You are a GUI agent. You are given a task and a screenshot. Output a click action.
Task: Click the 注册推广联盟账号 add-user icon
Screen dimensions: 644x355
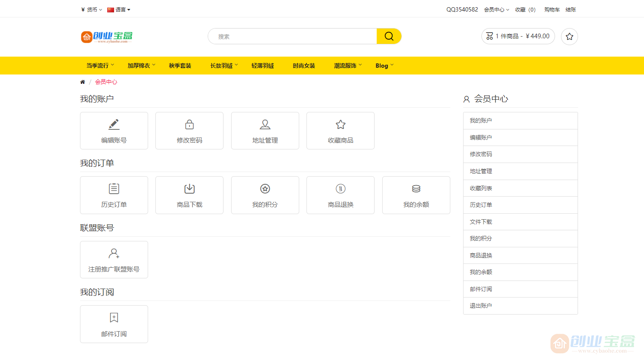click(x=114, y=253)
